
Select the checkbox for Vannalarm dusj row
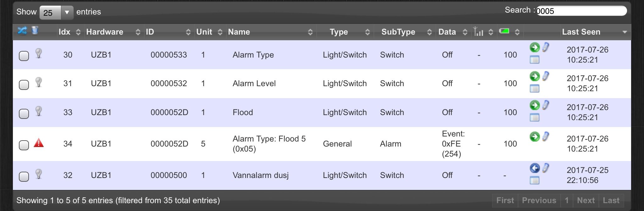click(24, 176)
